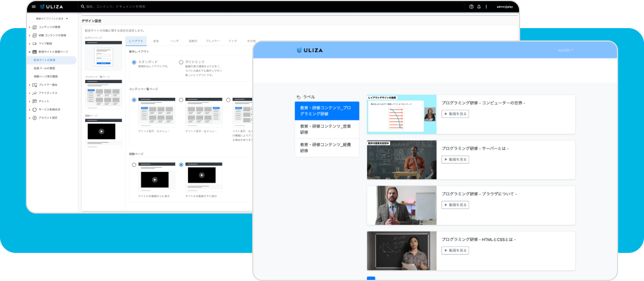Click the アカウント設定 person icon

coord(34,117)
